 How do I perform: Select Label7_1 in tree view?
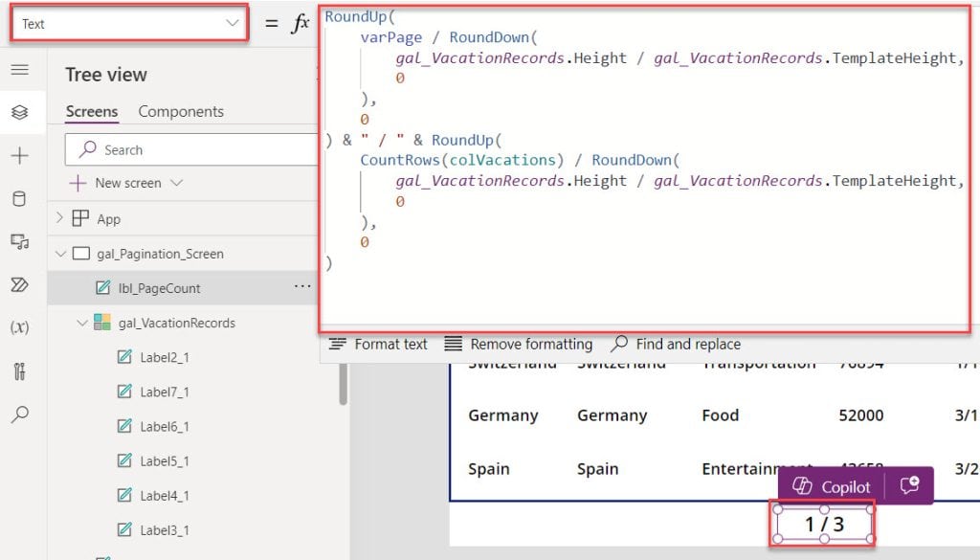[x=165, y=392]
